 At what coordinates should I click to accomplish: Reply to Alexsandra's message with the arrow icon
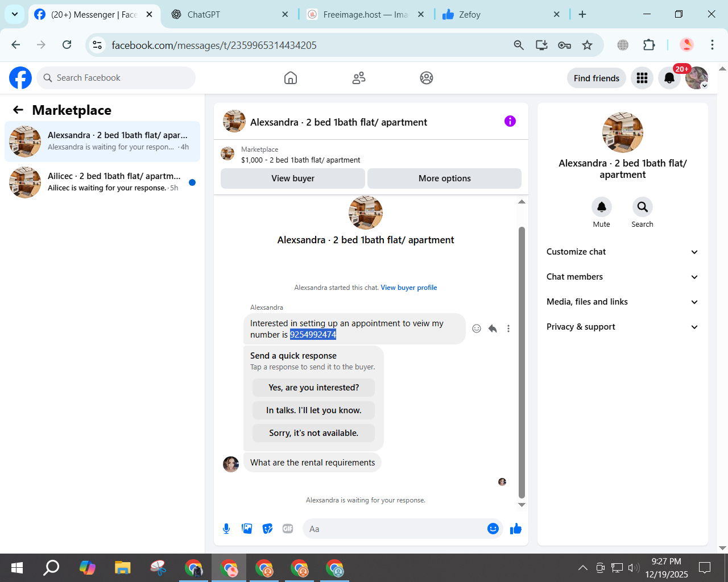(x=493, y=329)
